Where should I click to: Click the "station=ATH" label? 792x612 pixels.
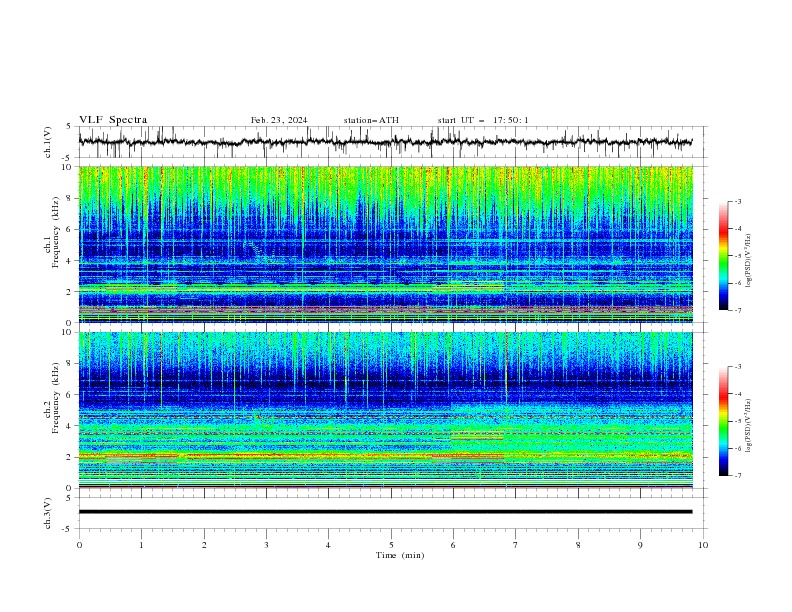click(371, 120)
